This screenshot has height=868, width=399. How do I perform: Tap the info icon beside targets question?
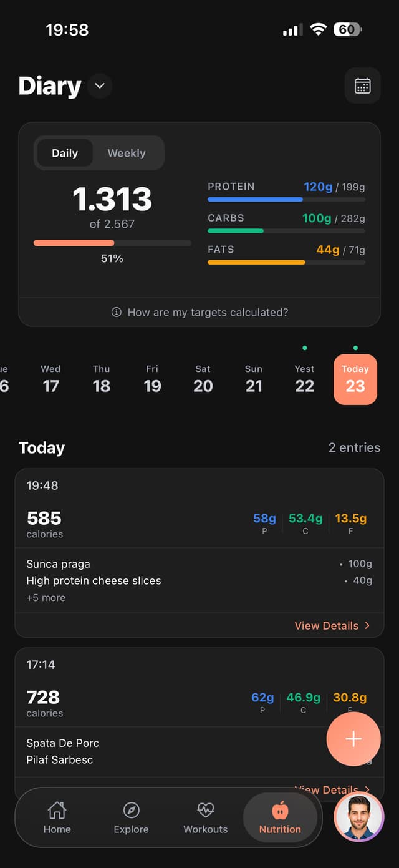pyautogui.click(x=116, y=312)
